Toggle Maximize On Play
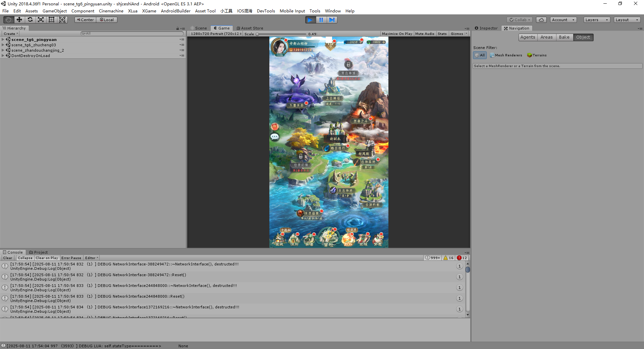This screenshot has width=644, height=349. pos(397,34)
